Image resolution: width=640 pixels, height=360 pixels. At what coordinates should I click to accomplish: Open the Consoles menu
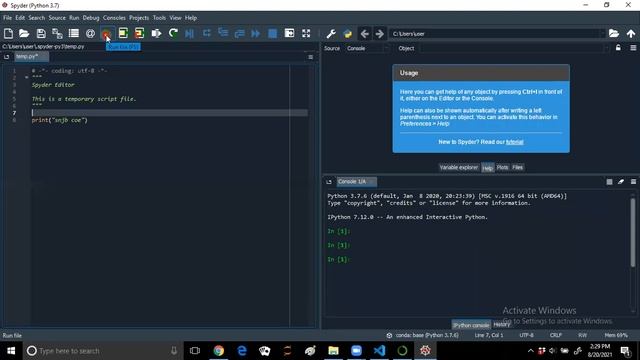pos(114,18)
